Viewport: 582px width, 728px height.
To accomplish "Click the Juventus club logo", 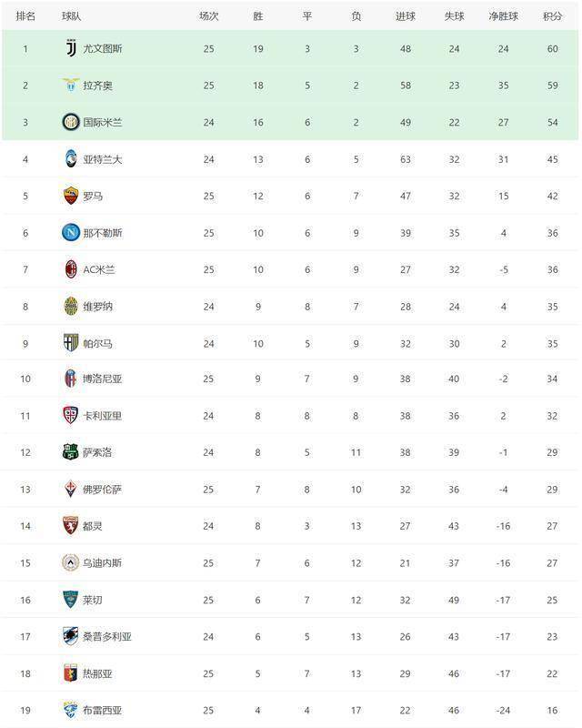I will 71,48.
